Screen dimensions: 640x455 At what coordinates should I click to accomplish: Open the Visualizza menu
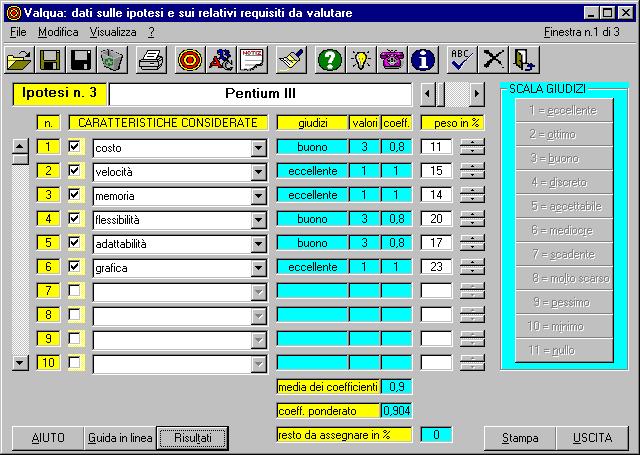click(x=113, y=32)
